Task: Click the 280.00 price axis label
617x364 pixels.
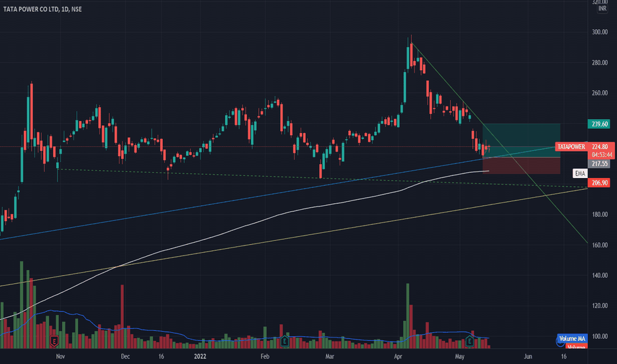Action: tap(600, 63)
